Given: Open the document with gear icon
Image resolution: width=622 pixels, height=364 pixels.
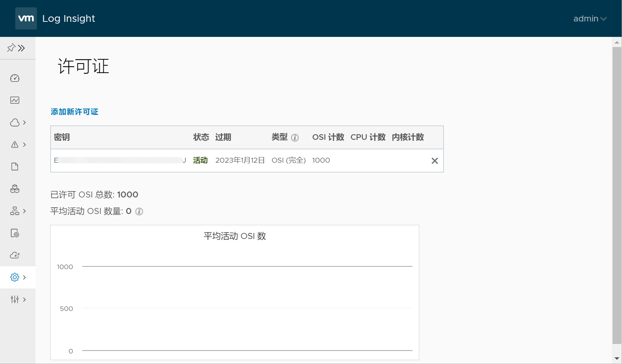Looking at the screenshot, I should coord(15,233).
